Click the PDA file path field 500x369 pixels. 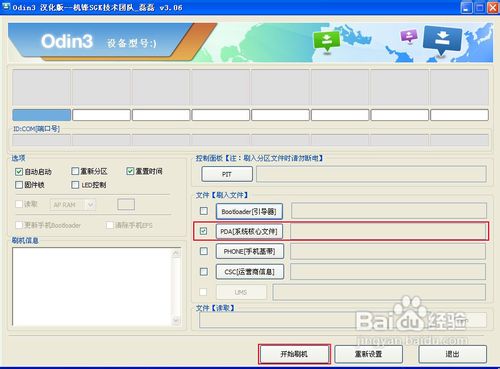click(388, 231)
